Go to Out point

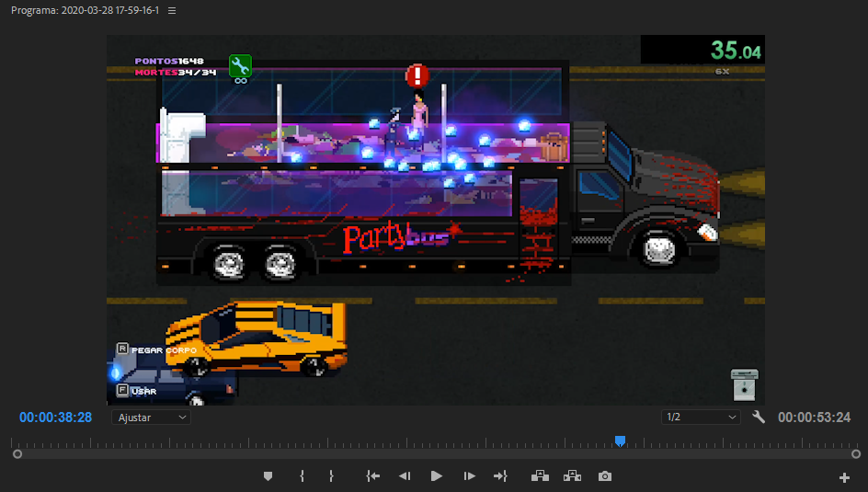(x=500, y=476)
